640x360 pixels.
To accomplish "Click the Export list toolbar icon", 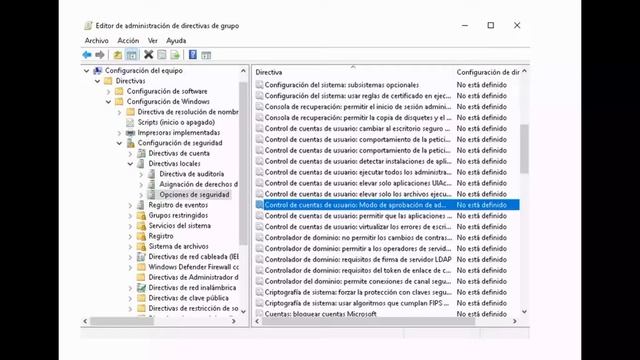I will (175, 55).
